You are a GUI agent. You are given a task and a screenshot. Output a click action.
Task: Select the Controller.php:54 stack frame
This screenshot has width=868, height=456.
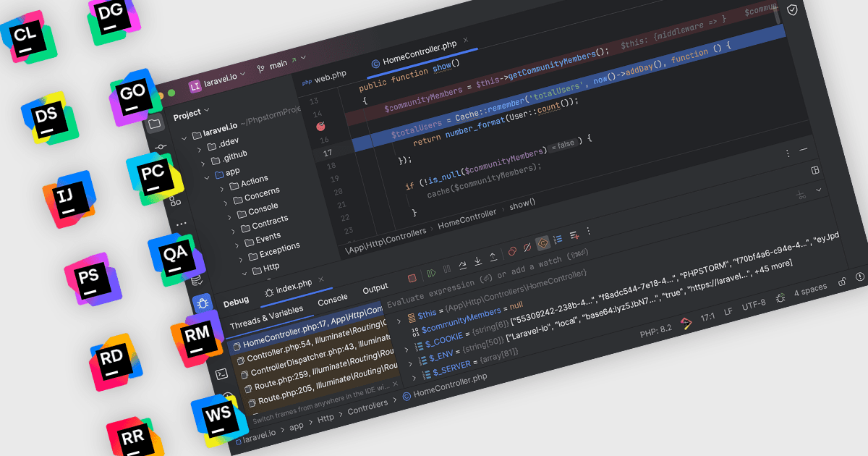coord(313,341)
